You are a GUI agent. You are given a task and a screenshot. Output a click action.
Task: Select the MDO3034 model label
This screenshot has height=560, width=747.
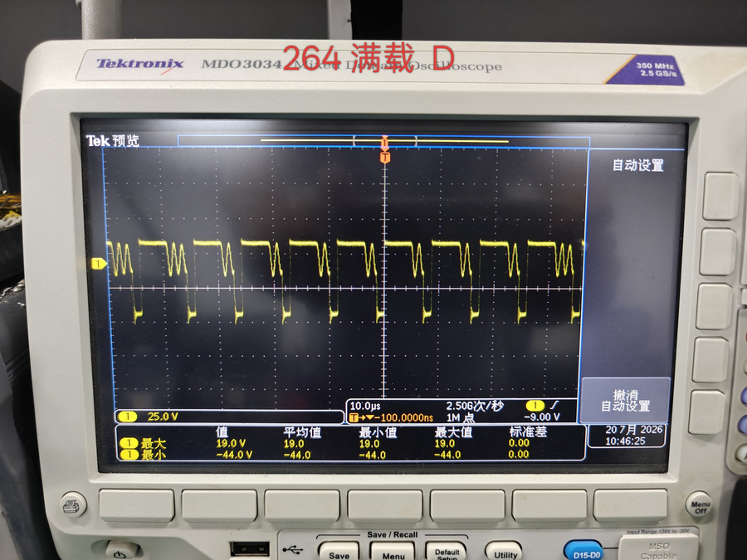pos(242,64)
